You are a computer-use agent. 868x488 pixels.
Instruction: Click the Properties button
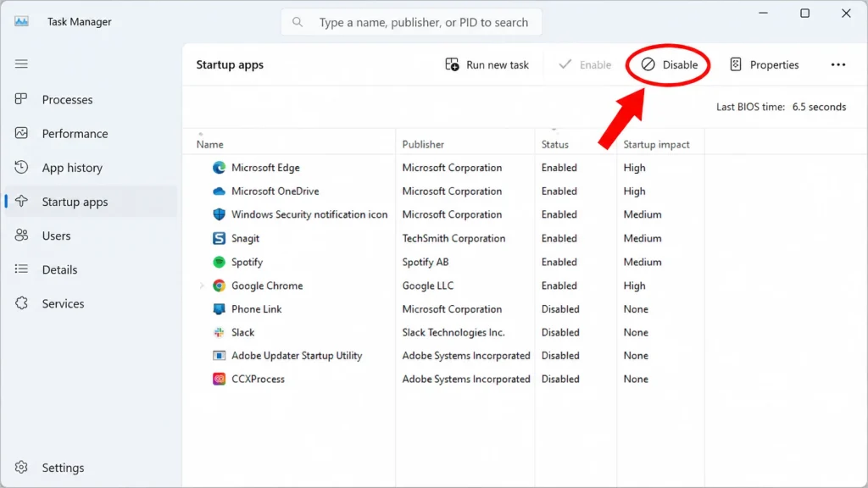coord(764,64)
